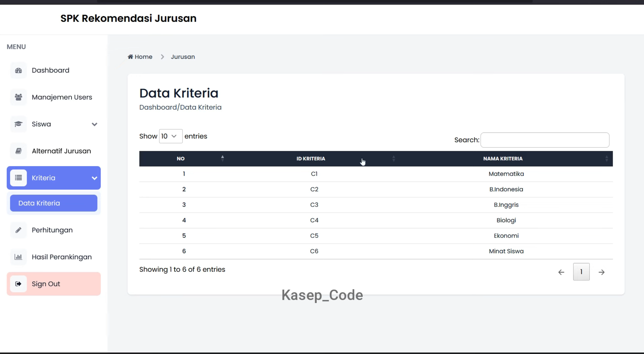644x354 pixels.
Task: Click the Dashboard gauge icon
Action: click(18, 71)
